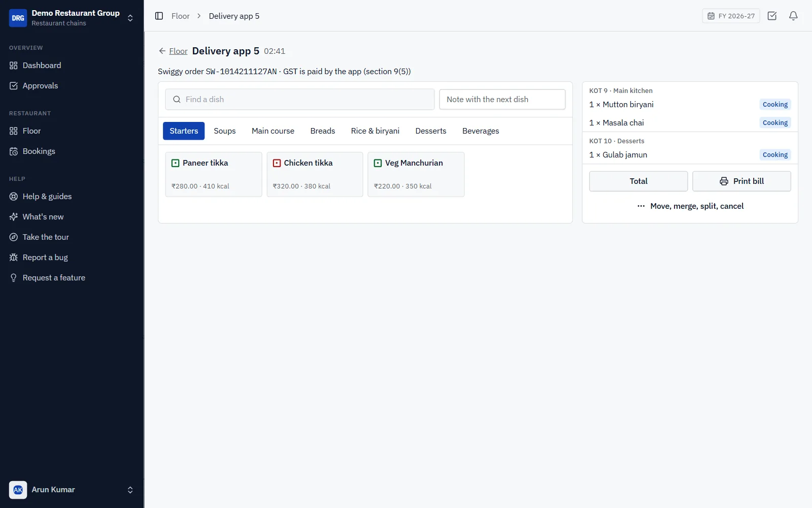Click the DRG organization logo
Viewport: 812px width, 508px height.
pyautogui.click(x=18, y=18)
